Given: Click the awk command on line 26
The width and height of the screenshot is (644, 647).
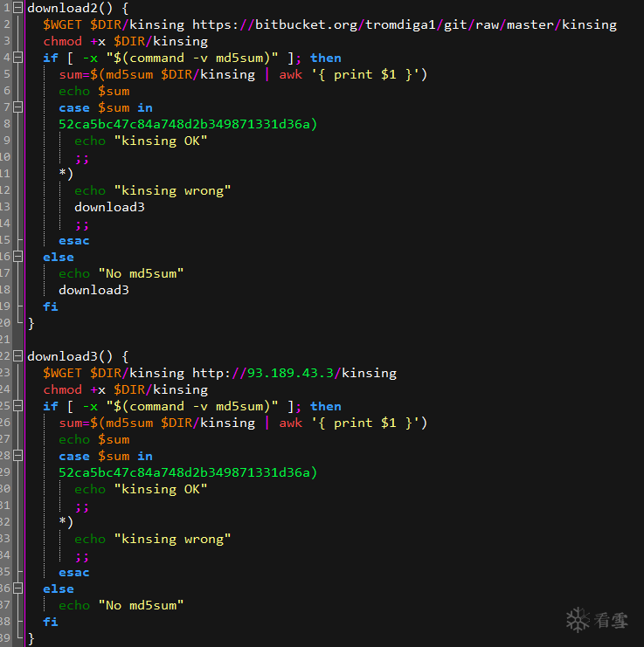Looking at the screenshot, I should coord(291,423).
